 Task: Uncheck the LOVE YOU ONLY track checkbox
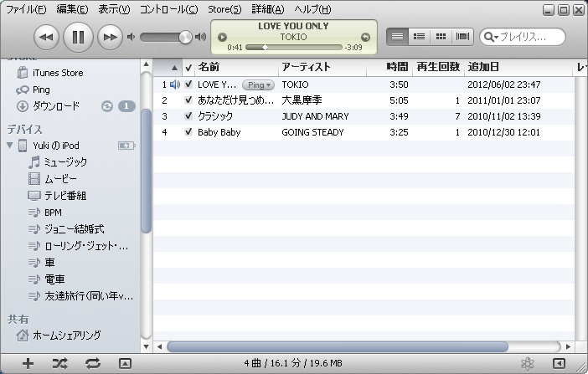(188, 85)
